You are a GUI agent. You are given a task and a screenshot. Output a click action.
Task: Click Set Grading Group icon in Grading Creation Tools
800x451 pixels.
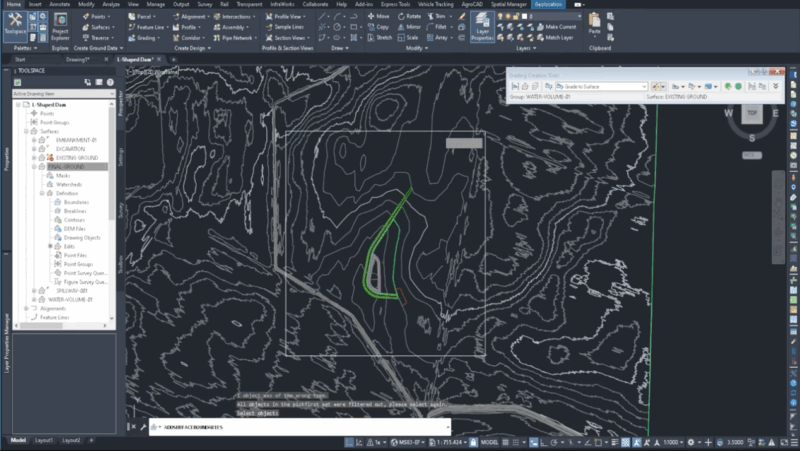click(515, 87)
